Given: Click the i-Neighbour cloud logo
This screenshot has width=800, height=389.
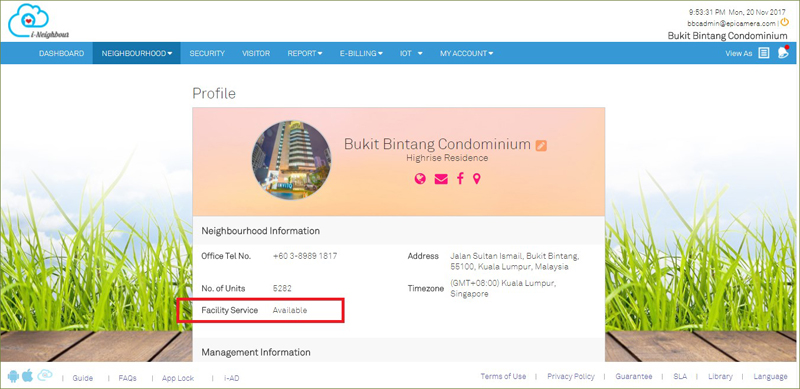Looking at the screenshot, I should click(x=38, y=21).
